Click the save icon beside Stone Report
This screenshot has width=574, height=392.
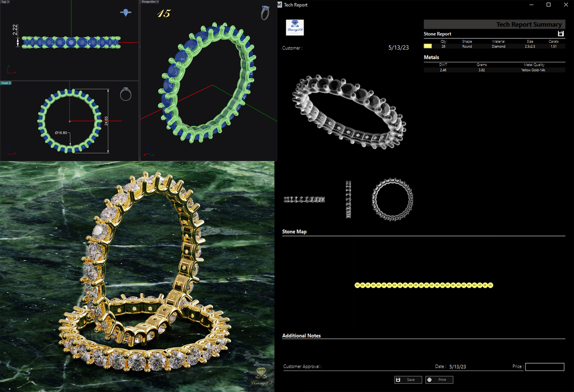click(561, 34)
